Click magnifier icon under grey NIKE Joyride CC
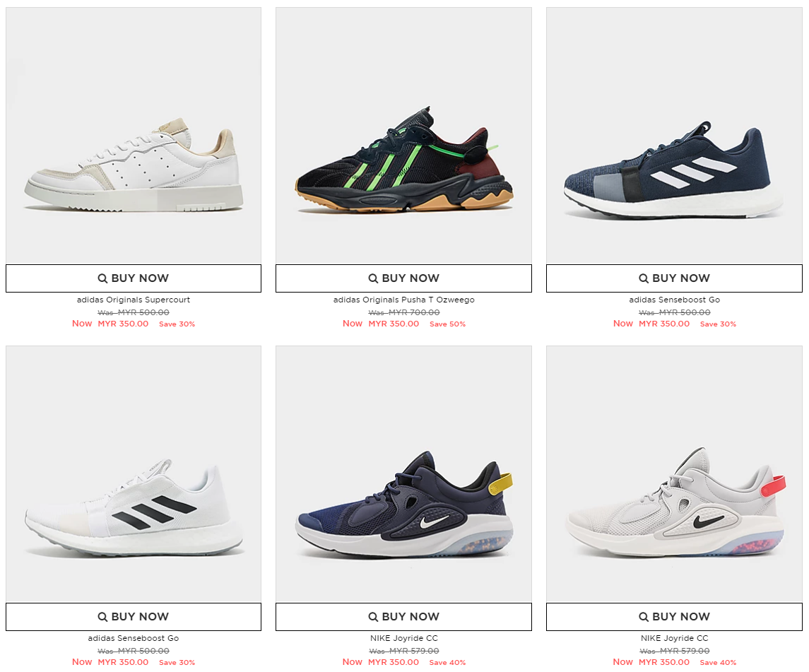Image resolution: width=809 pixels, height=672 pixels. click(644, 617)
